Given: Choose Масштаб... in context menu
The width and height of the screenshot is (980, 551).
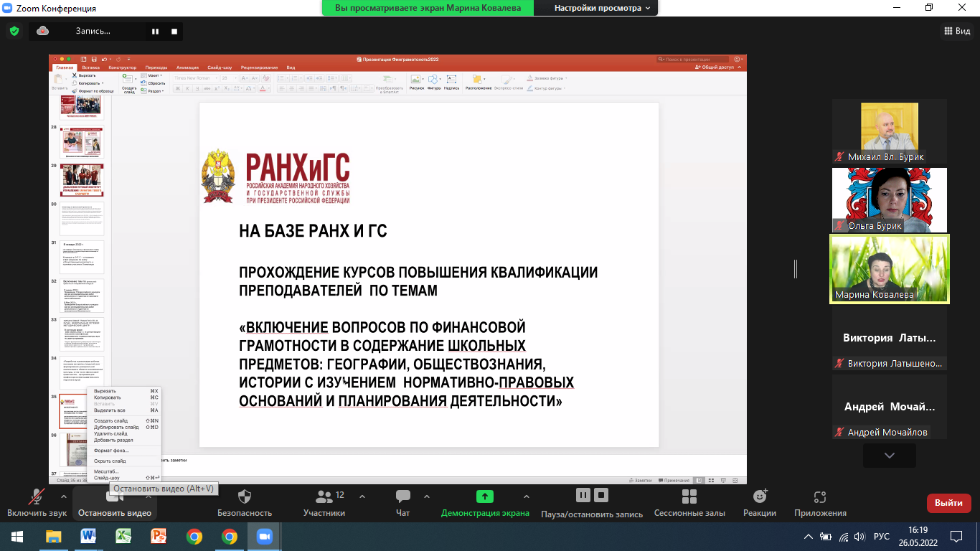Looking at the screenshot, I should [x=124, y=471].
